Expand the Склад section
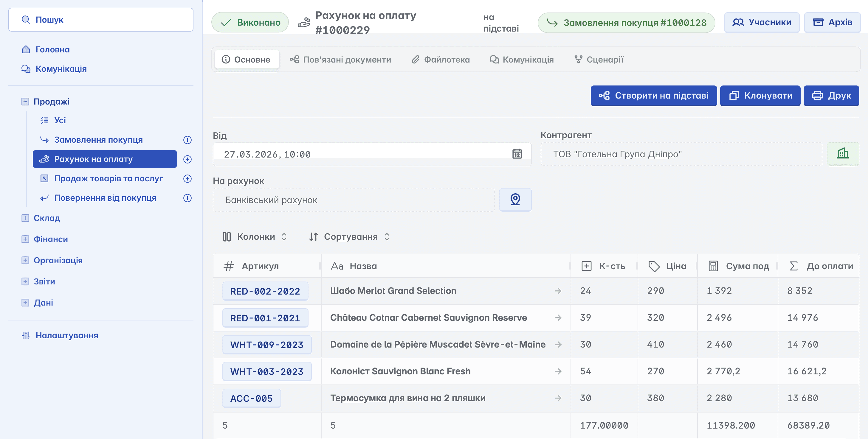This screenshot has width=868, height=439. (25, 218)
